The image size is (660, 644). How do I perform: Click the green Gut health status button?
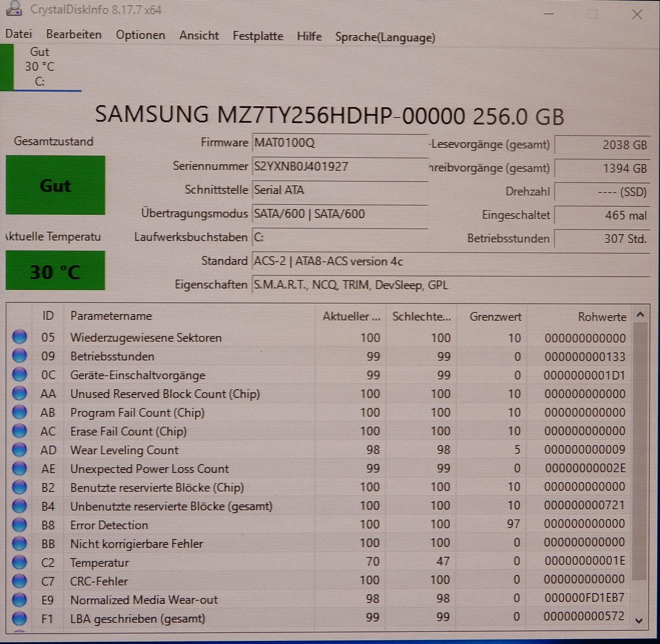pyautogui.click(x=55, y=185)
